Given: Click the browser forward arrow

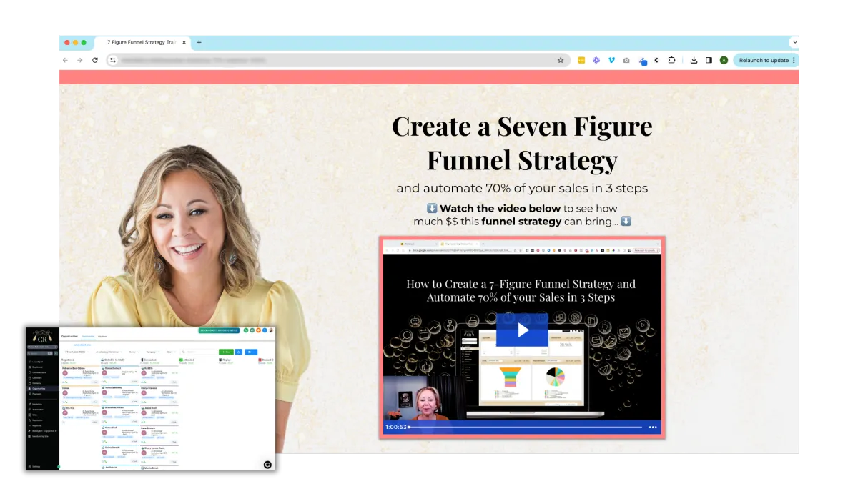Looking at the screenshot, I should 80,60.
